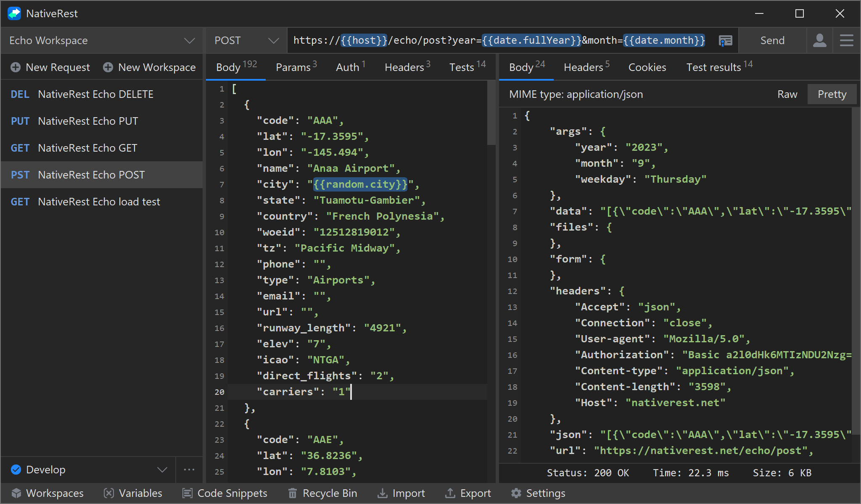The image size is (861, 504).
Task: Select the request Body tab
Action: click(236, 67)
